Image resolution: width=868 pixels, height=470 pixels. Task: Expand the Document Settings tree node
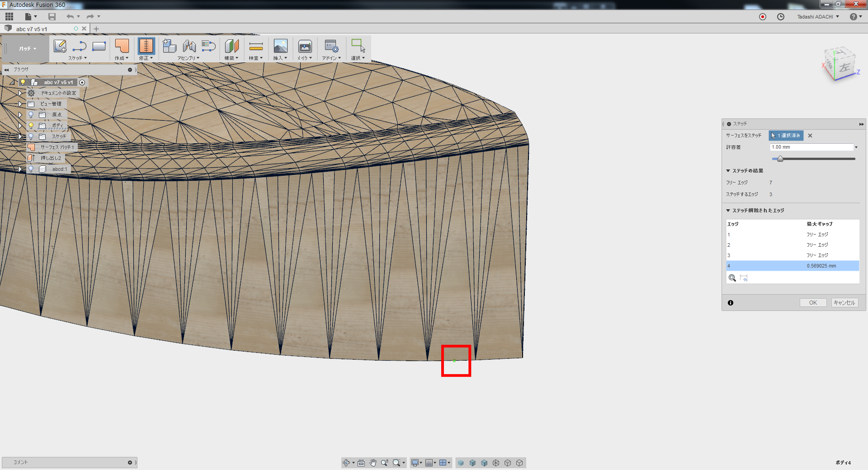tap(20, 93)
